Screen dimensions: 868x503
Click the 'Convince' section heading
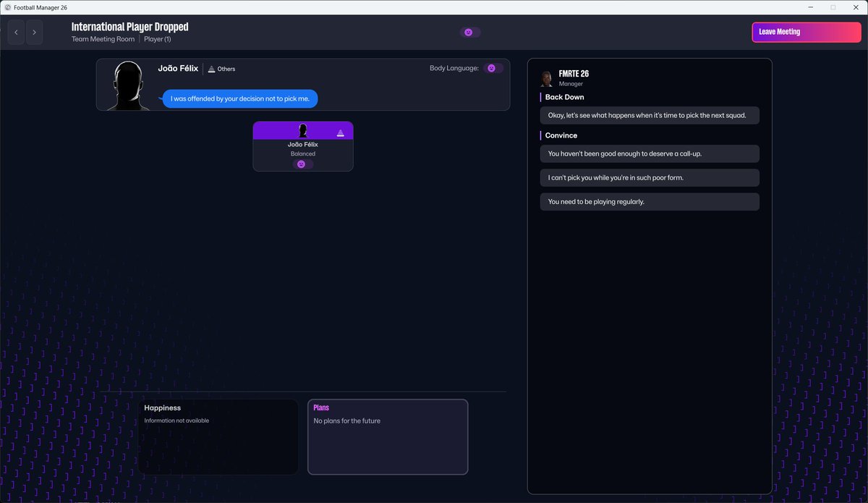coord(561,135)
